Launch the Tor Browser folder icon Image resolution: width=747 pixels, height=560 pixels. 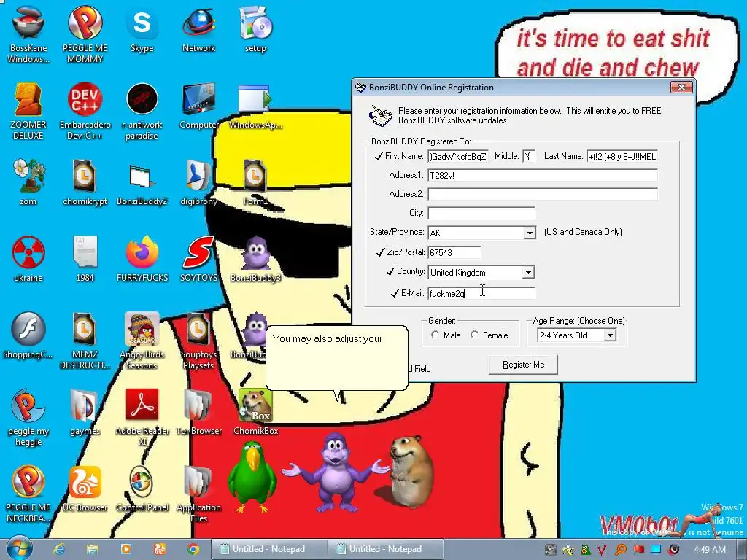(198, 412)
